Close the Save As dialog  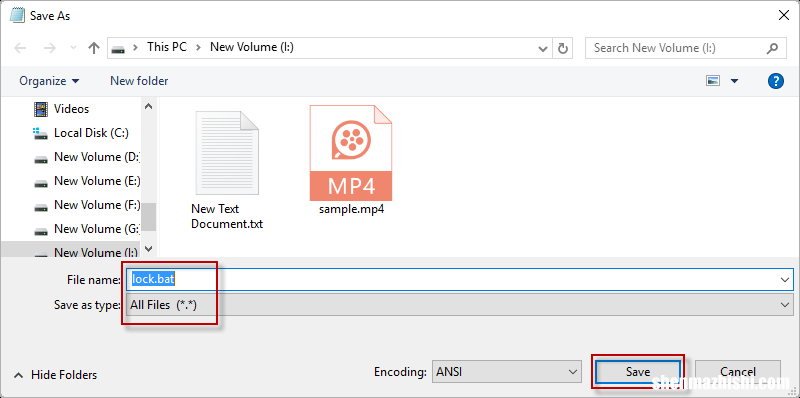click(784, 15)
